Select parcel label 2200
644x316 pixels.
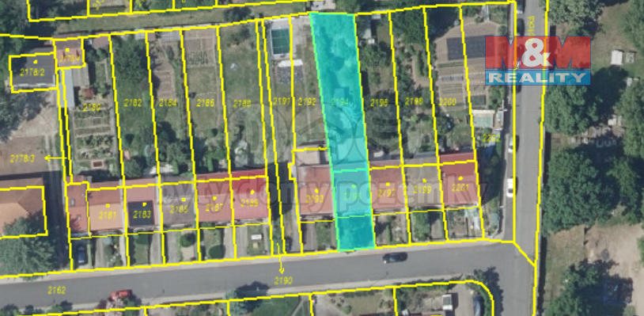tap(447, 102)
